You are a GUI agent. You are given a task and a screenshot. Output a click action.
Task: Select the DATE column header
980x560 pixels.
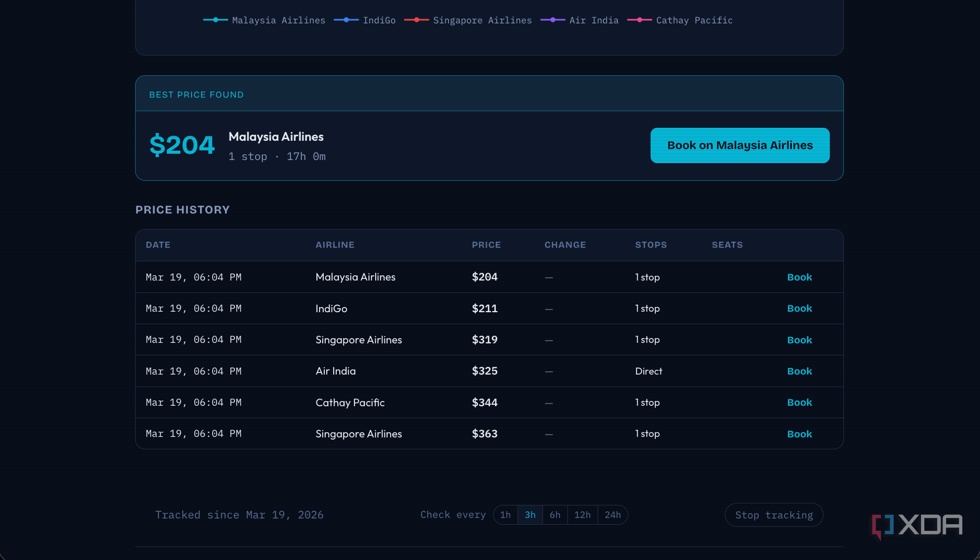158,245
